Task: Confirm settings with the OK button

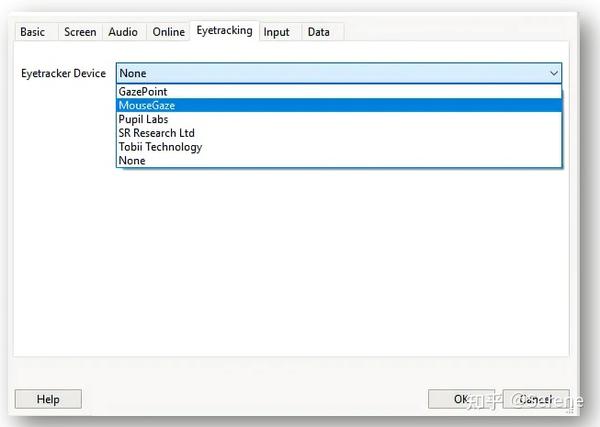Action: pyautogui.click(x=461, y=399)
